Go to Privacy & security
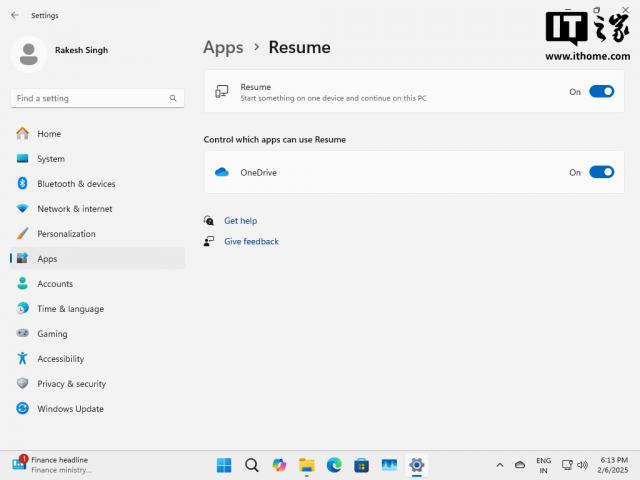The height and width of the screenshot is (480, 640). pos(71,384)
